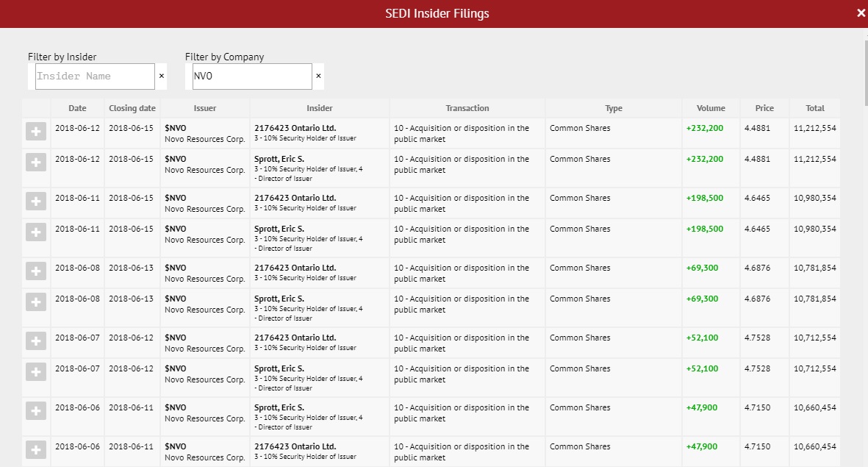Image resolution: width=868 pixels, height=467 pixels.
Task: Click the Insider column header
Action: [320, 108]
